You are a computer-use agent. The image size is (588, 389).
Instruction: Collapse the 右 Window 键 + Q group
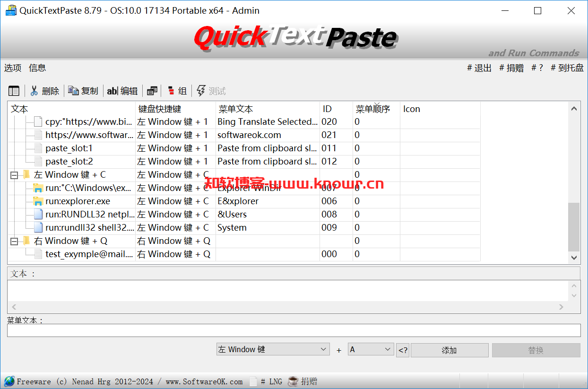point(14,241)
